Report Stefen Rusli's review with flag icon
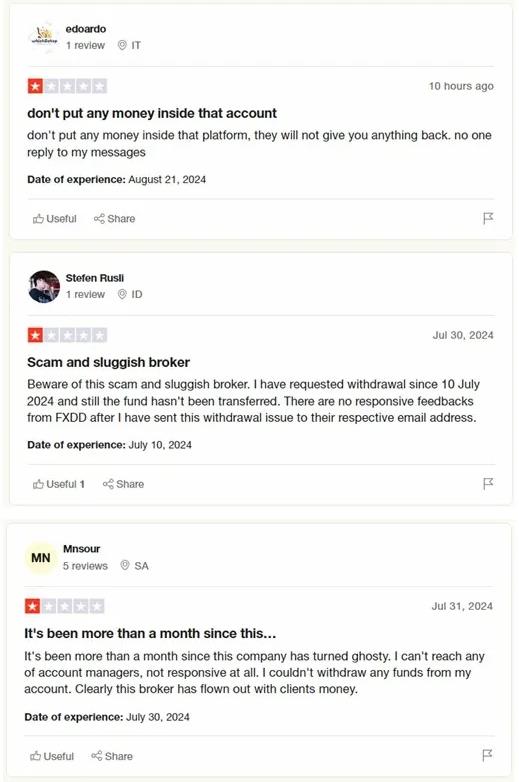Screen dimensions: 519x782 (488, 484)
